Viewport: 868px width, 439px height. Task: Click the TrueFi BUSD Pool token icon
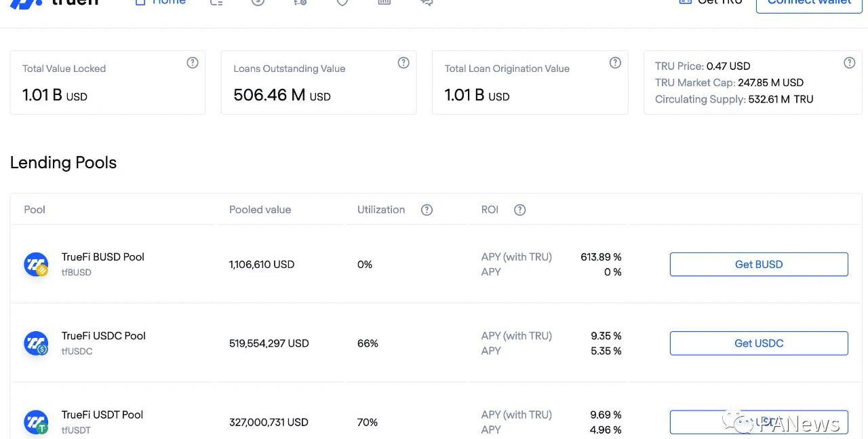click(36, 265)
